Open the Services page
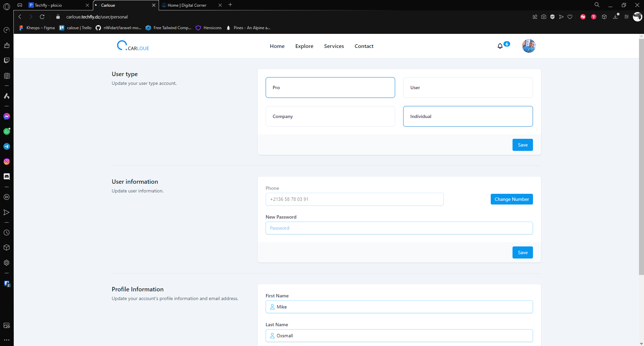This screenshot has height=346, width=644. click(x=334, y=46)
